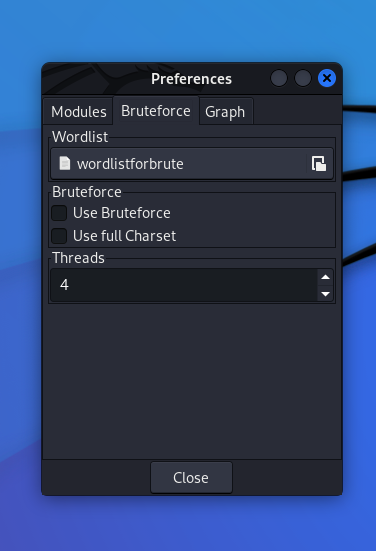376x551 pixels.
Task: Click the Preferences title text
Action: point(192,79)
